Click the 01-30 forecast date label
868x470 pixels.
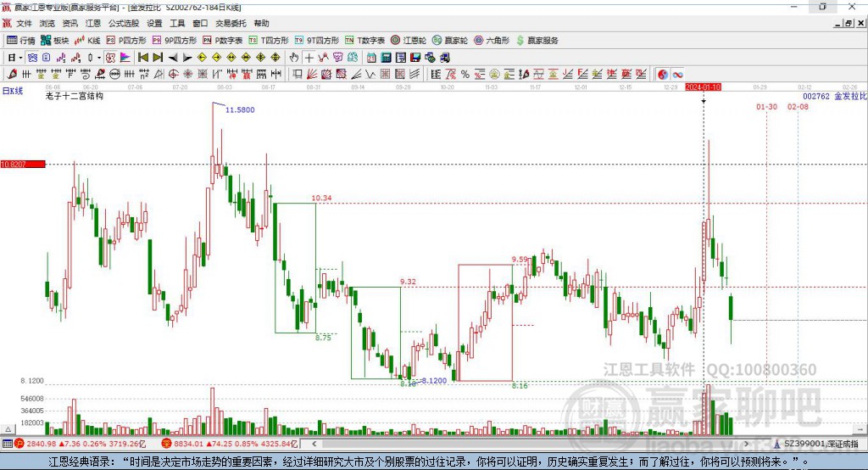tap(766, 106)
